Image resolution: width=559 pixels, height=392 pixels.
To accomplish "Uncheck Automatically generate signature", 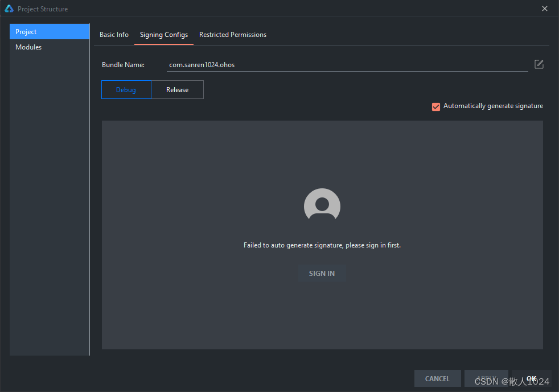I will point(435,106).
